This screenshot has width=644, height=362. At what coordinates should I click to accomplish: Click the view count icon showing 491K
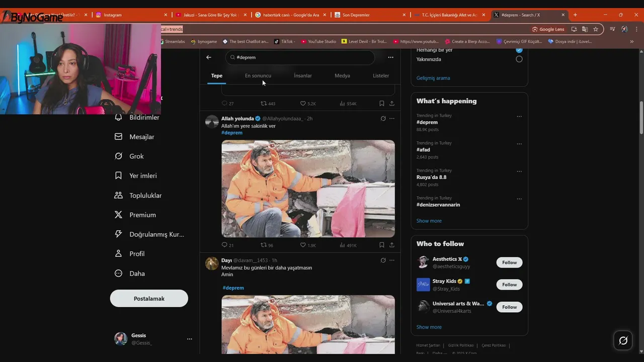click(x=342, y=245)
